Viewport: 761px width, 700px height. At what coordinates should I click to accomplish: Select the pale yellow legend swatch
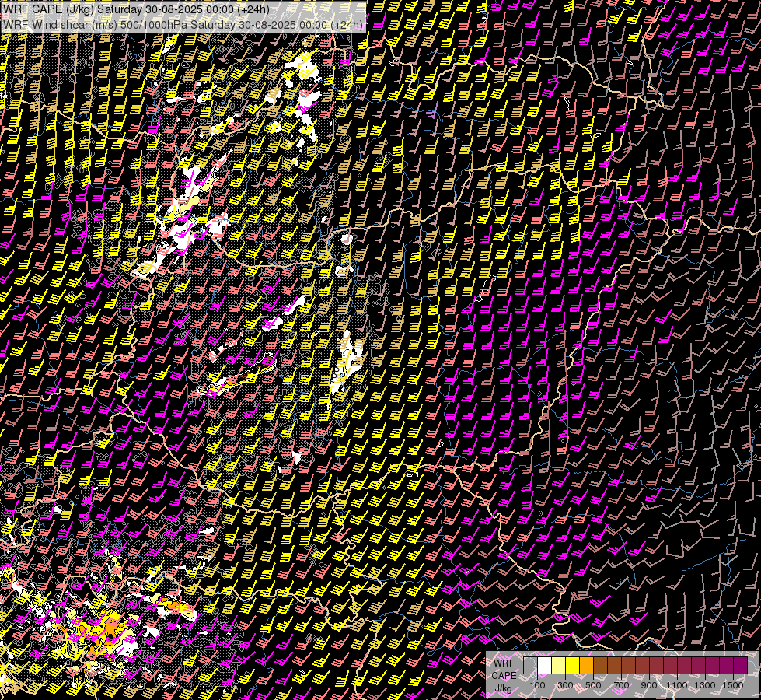(559, 665)
